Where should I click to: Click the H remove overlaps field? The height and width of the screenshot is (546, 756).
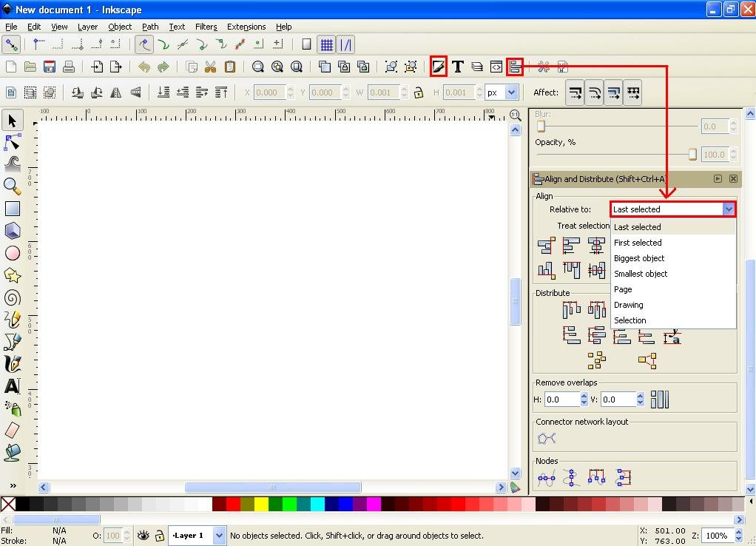pyautogui.click(x=561, y=400)
